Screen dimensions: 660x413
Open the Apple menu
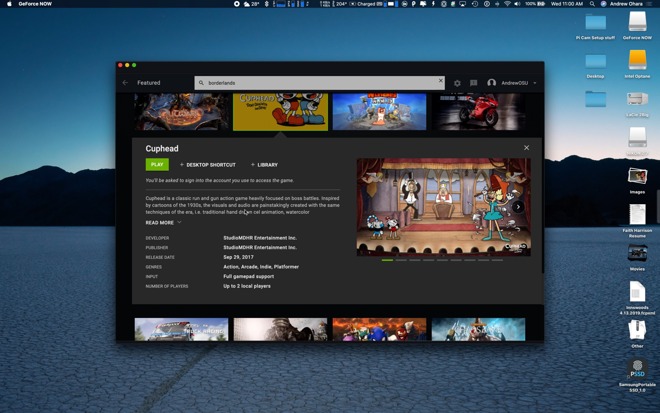[x=9, y=4]
